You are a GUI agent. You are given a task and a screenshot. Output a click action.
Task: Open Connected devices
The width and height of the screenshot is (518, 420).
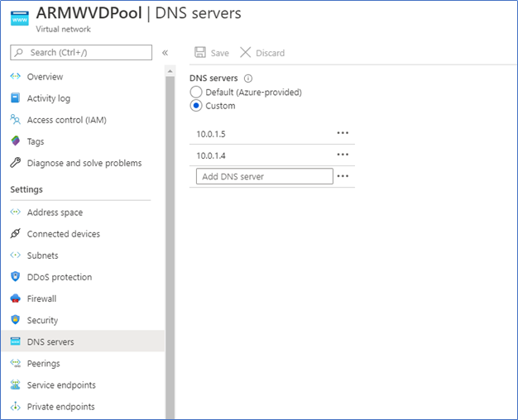coord(64,234)
